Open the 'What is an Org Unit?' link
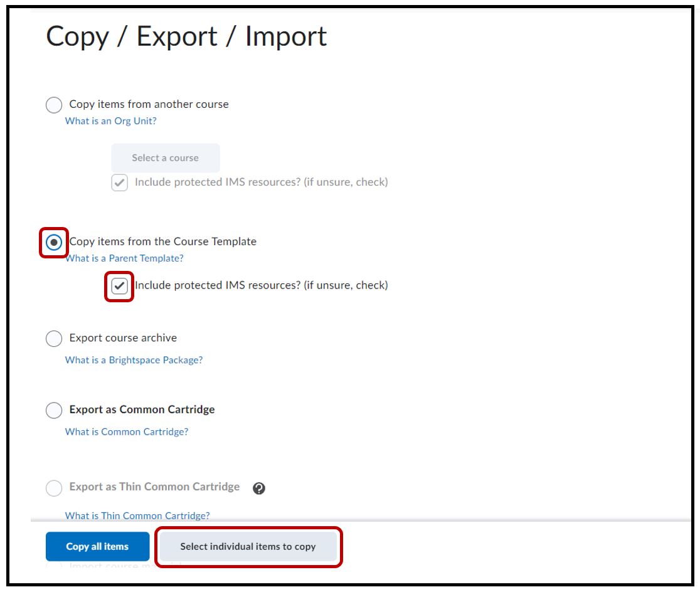This screenshot has height=592, width=700. click(111, 121)
